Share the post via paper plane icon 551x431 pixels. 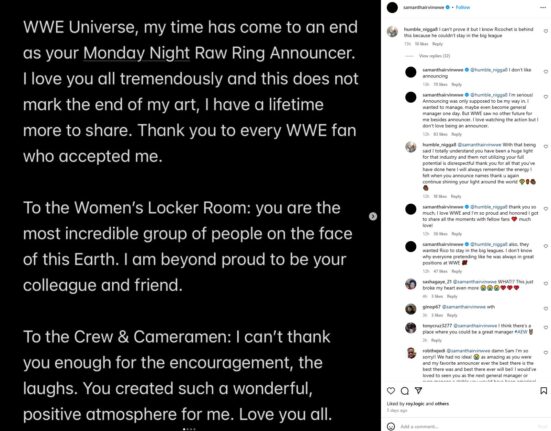coord(419,390)
